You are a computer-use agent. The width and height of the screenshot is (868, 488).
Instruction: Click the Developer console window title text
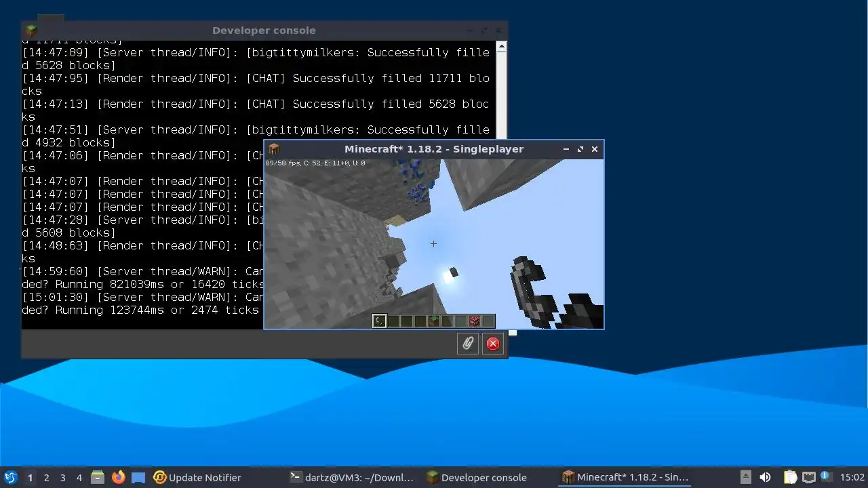tap(264, 30)
